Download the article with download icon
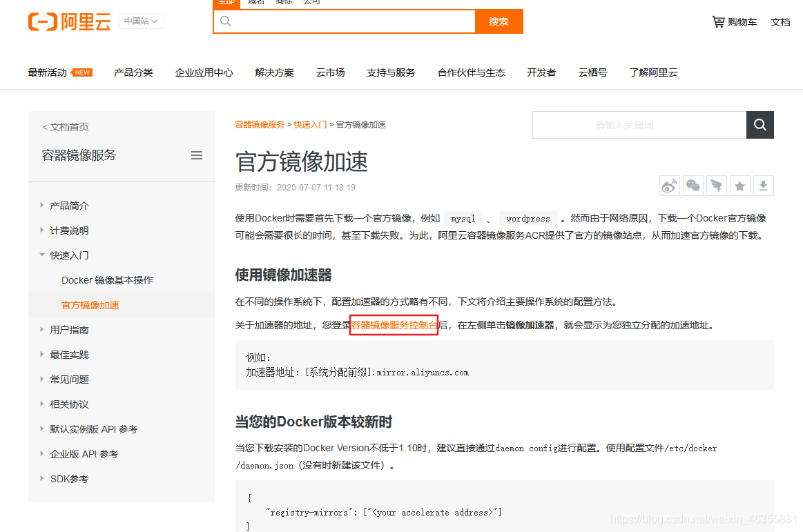This screenshot has width=803, height=532. 764,186
